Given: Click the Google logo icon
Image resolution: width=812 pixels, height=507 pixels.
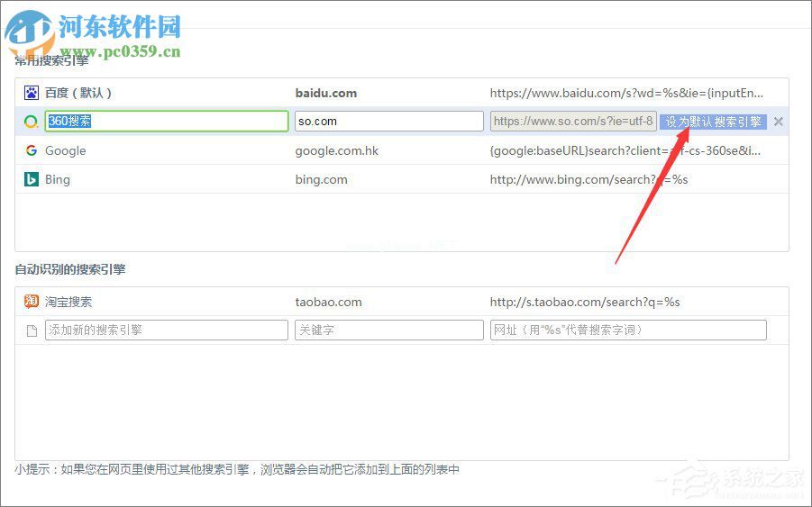Looking at the screenshot, I should pos(31,150).
